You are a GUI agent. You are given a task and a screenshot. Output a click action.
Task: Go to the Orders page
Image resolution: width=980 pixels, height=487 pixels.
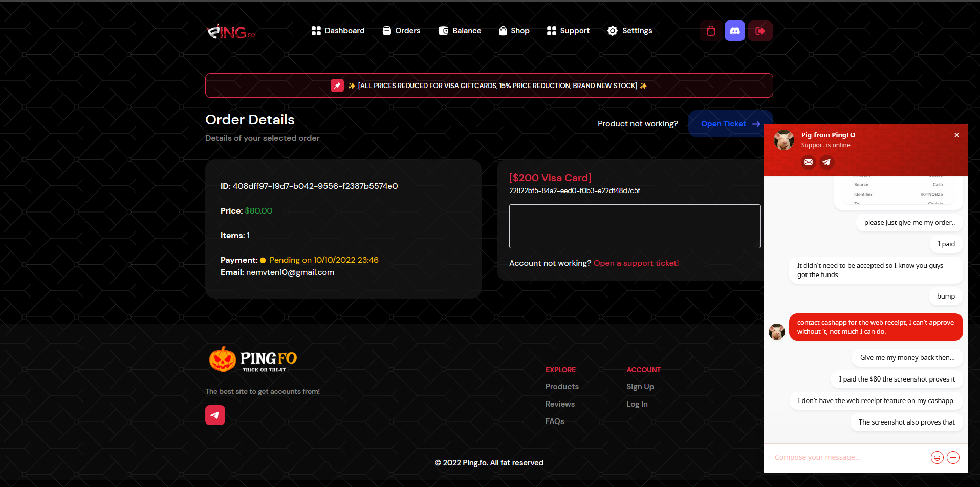pos(401,31)
